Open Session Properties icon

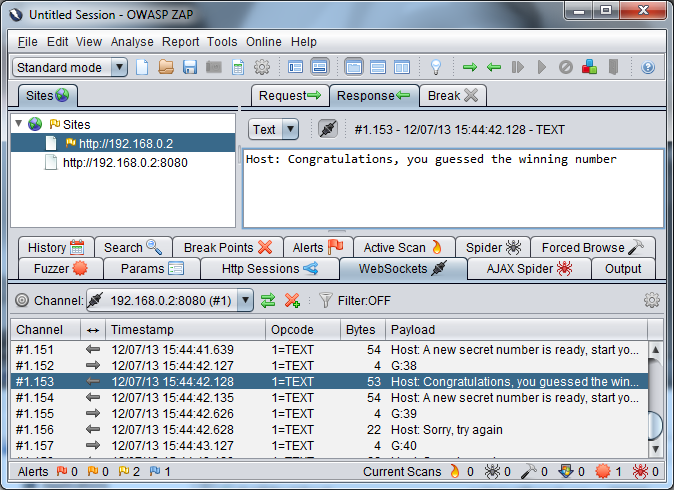pyautogui.click(x=238, y=67)
